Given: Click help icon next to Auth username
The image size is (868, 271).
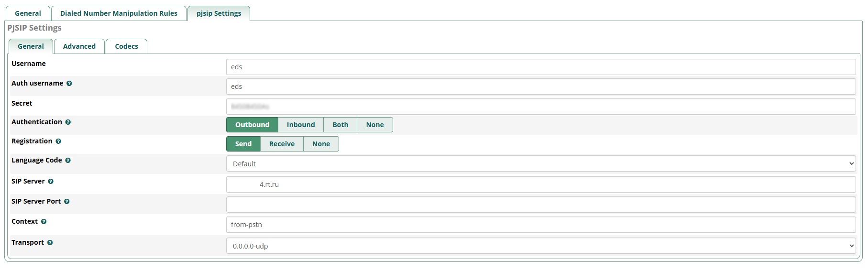Looking at the screenshot, I should coord(69,84).
